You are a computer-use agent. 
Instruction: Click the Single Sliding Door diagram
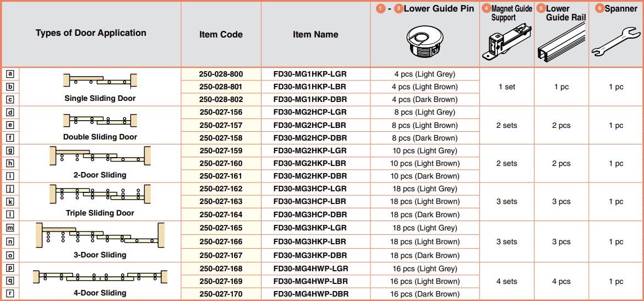(x=100, y=80)
